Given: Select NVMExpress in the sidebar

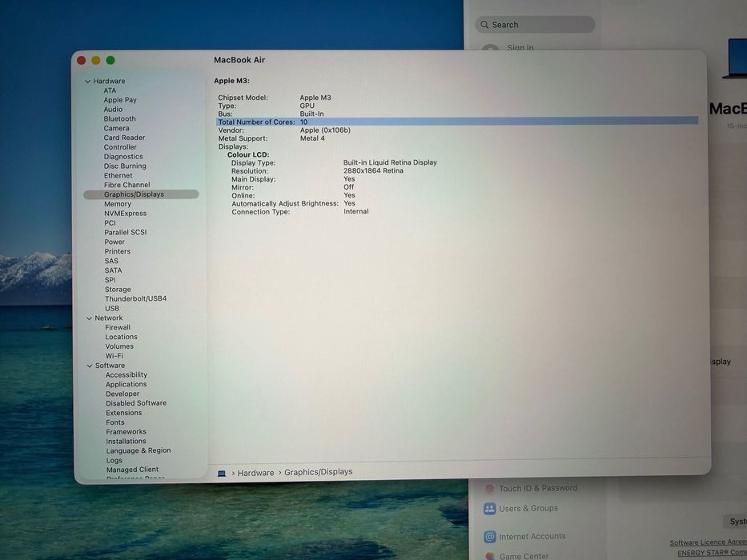Looking at the screenshot, I should click(x=125, y=214).
